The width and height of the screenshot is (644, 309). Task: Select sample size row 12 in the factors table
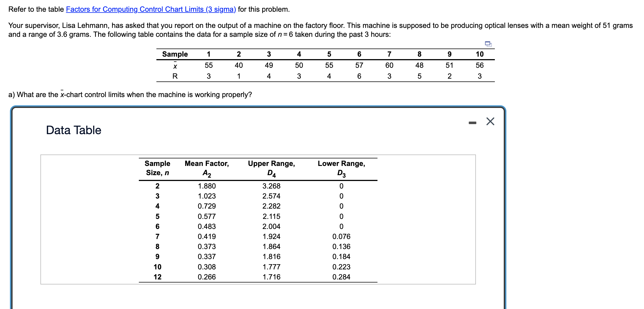coord(157,277)
